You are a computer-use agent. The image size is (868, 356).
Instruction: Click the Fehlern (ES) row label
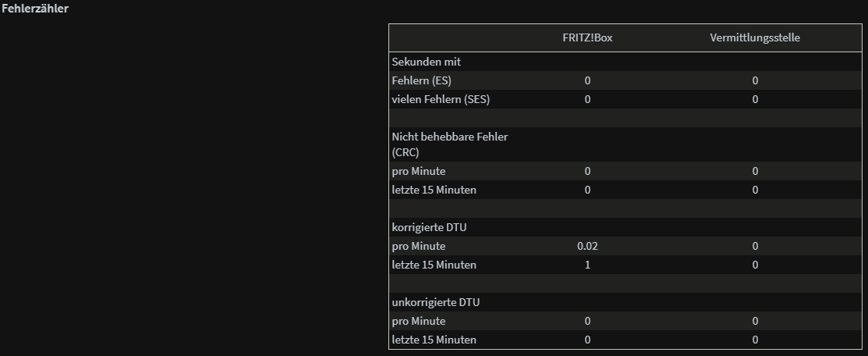coord(422,80)
